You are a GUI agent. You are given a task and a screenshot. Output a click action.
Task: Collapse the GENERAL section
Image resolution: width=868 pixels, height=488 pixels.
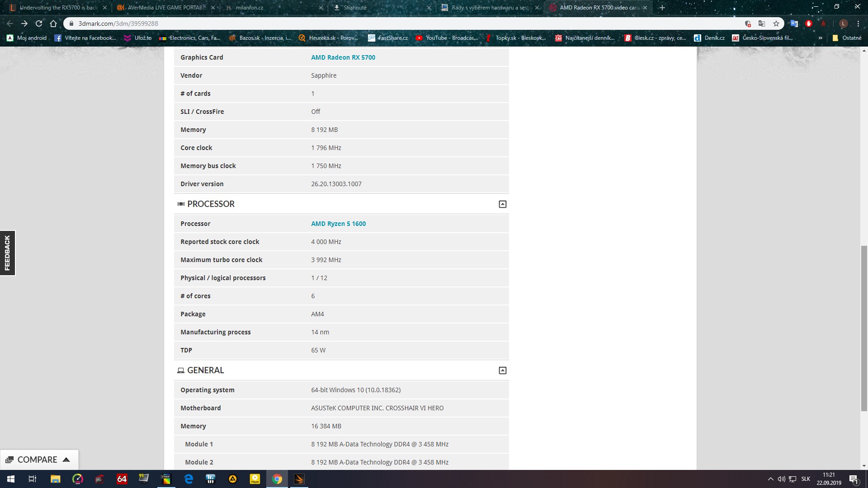(502, 371)
